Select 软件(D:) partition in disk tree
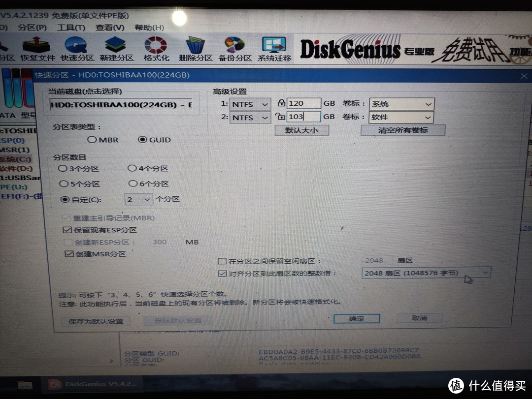 click(x=16, y=168)
